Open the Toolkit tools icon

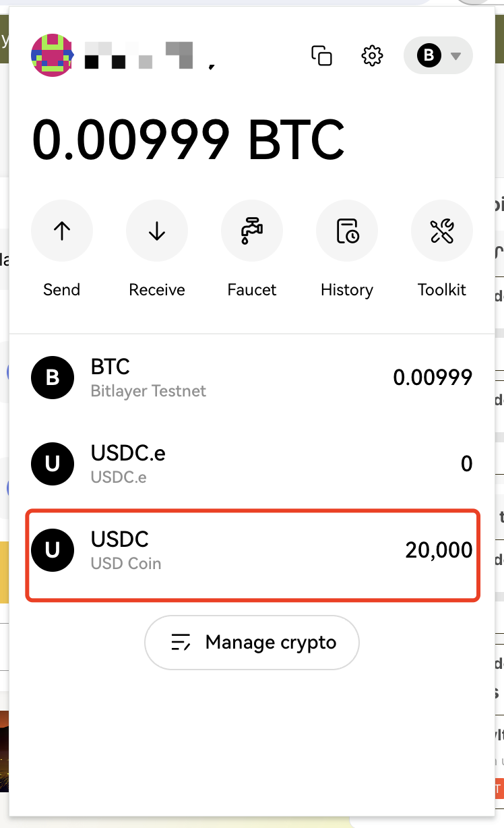[x=442, y=231]
